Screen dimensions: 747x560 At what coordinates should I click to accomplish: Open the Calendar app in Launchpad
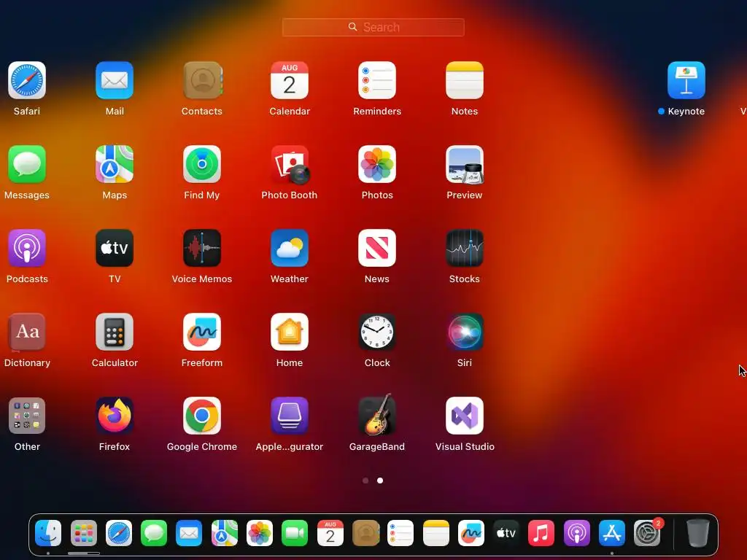290,80
